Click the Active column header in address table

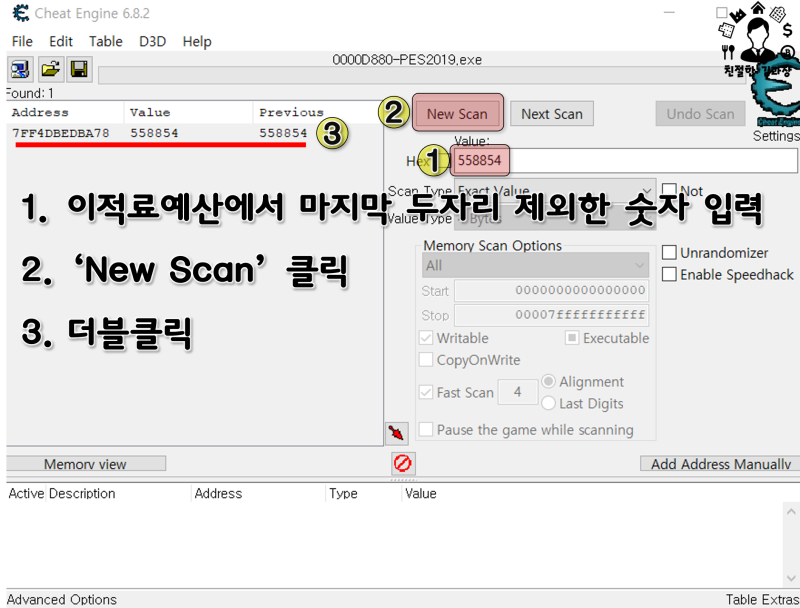tap(26, 493)
